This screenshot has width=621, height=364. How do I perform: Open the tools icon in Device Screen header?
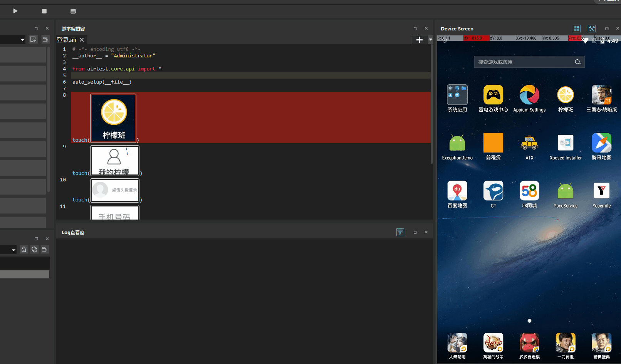point(592,29)
